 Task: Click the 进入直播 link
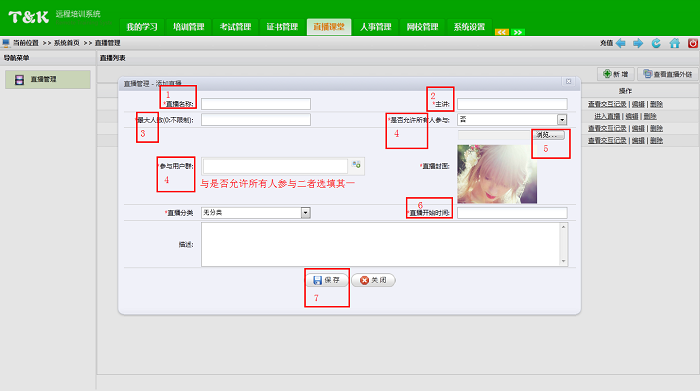607,116
